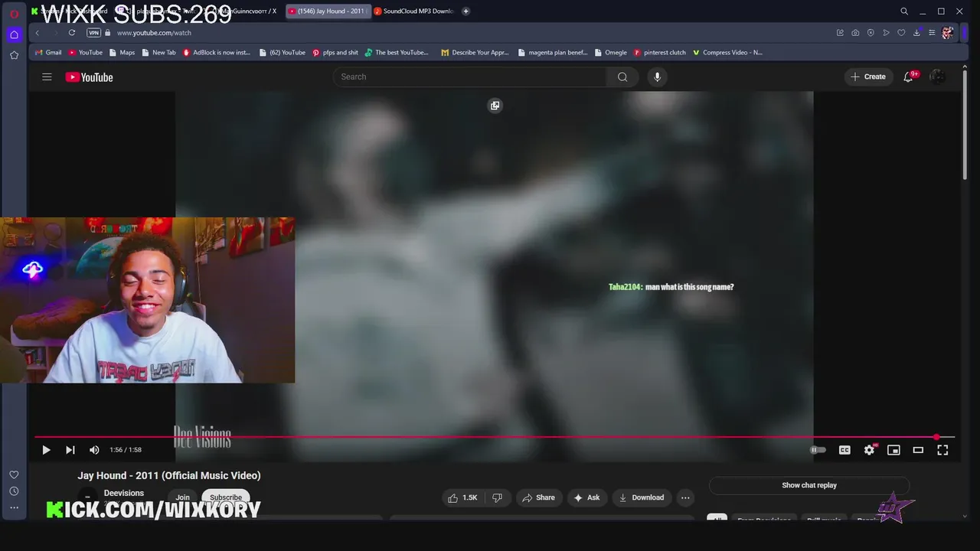Image resolution: width=980 pixels, height=551 pixels.
Task: Open the browser downloads icon
Action: pos(916,33)
